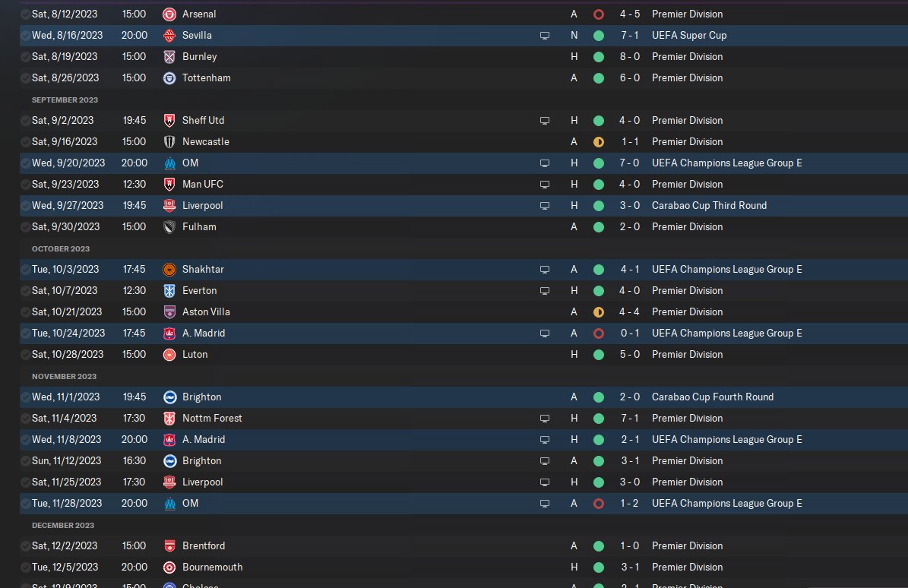Click the Nottm Forest club badge

tap(169, 419)
